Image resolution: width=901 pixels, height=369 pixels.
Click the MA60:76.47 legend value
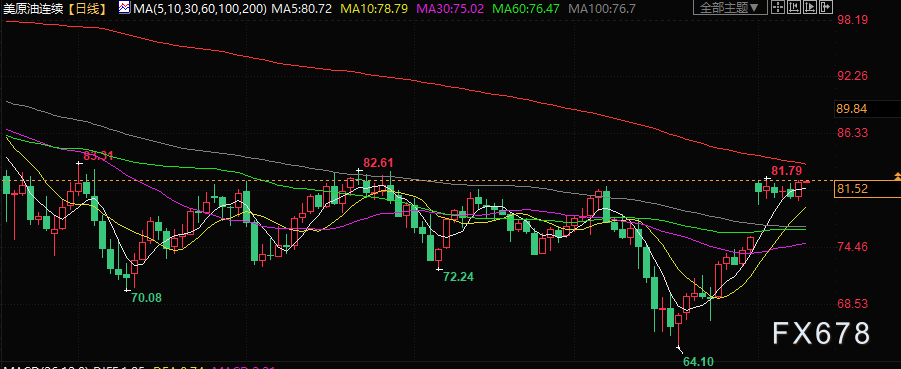click(x=526, y=9)
